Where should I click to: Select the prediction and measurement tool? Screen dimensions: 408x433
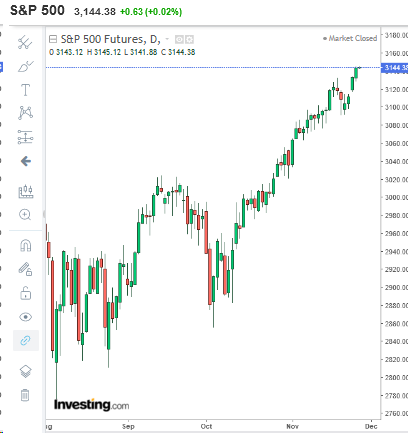coord(25,137)
